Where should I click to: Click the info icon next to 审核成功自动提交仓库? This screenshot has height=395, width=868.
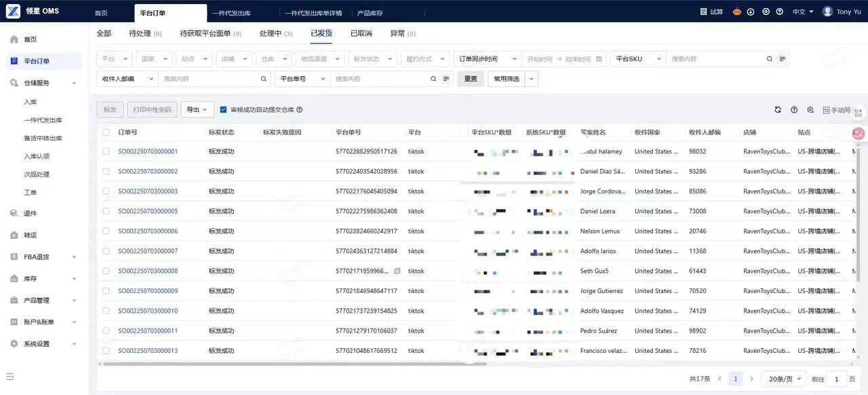[x=299, y=109]
